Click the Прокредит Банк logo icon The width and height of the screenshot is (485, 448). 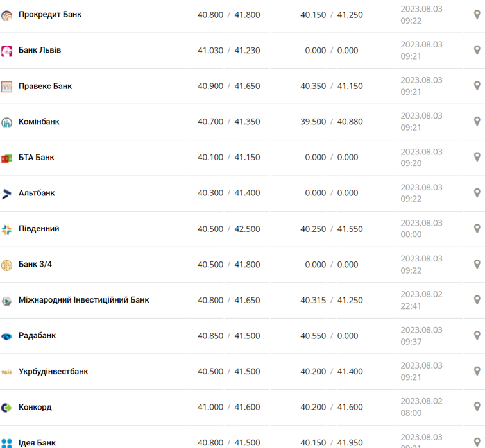pyautogui.click(x=6, y=15)
